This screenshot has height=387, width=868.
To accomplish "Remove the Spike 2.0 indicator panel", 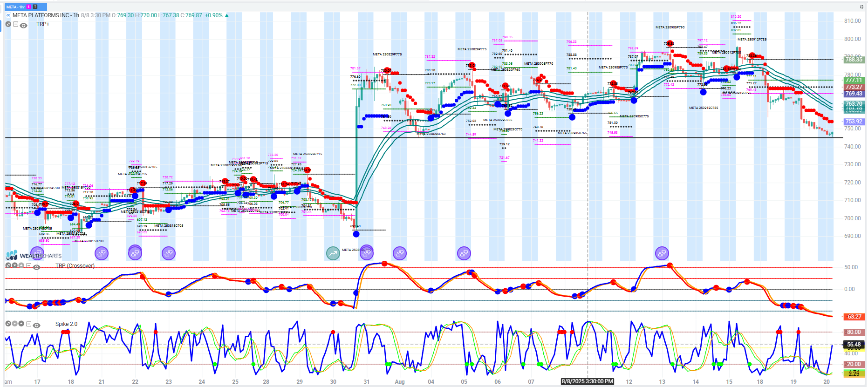I will pyautogui.click(x=8, y=324).
